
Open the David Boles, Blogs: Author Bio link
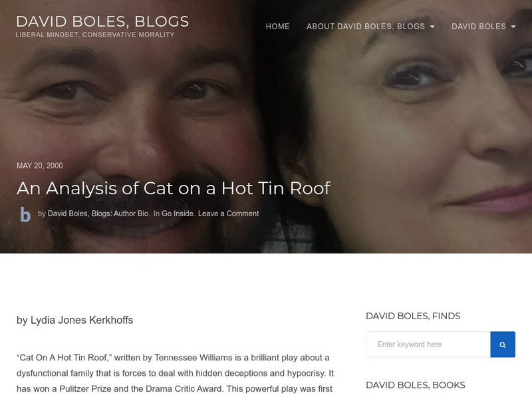click(98, 213)
